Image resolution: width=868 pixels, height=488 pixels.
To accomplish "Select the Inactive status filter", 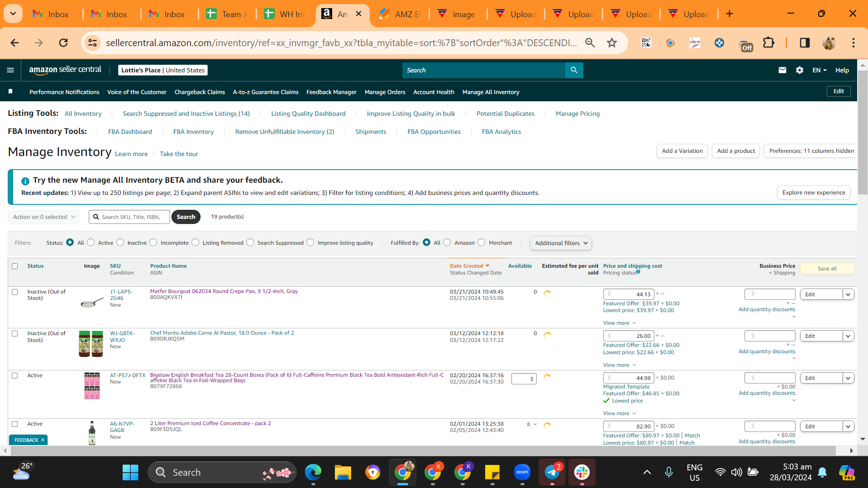I will coord(120,242).
